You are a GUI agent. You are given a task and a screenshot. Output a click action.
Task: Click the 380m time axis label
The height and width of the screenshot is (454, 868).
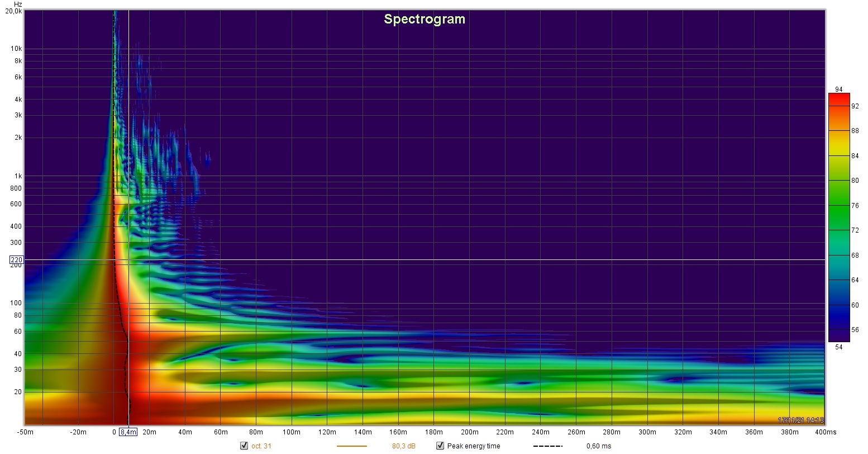pos(790,432)
